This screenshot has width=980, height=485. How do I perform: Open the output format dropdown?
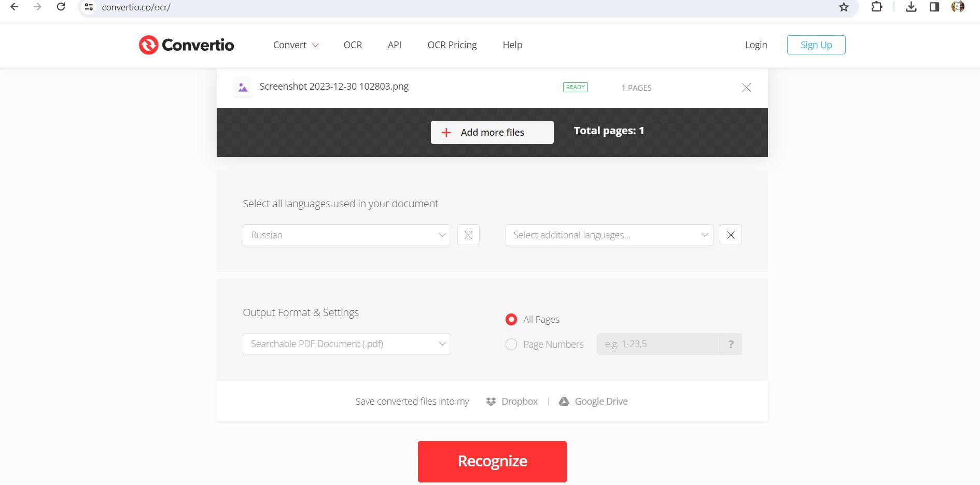pyautogui.click(x=346, y=344)
